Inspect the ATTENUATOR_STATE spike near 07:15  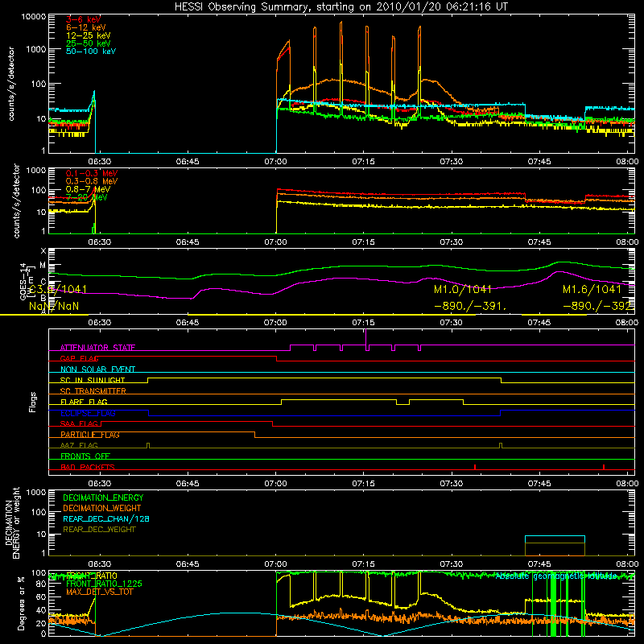point(365,337)
